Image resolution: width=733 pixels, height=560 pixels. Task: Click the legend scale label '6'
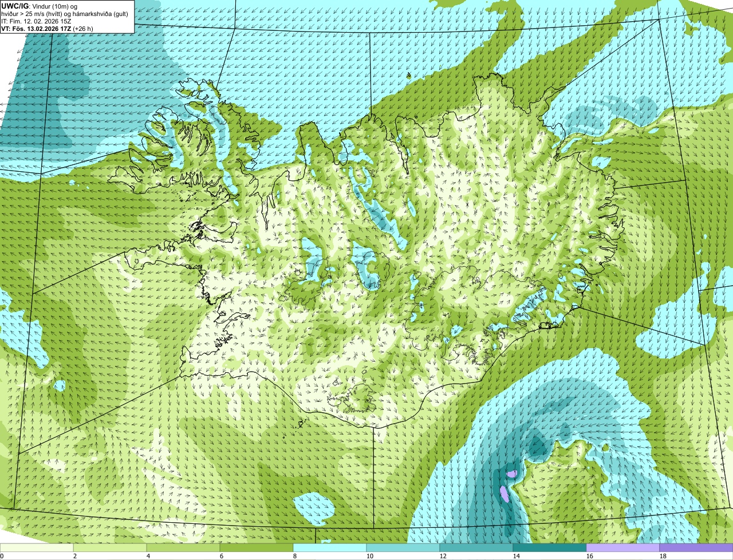[x=222, y=556]
